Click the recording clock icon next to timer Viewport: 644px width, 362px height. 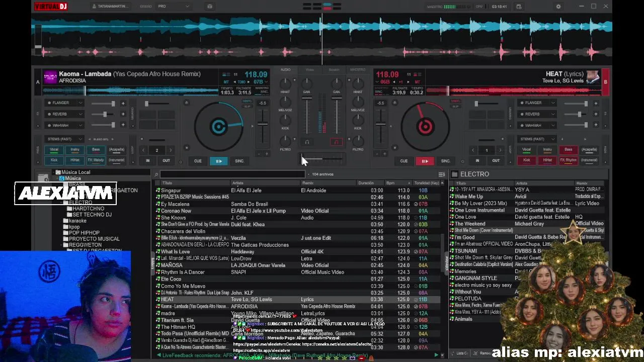click(519, 7)
